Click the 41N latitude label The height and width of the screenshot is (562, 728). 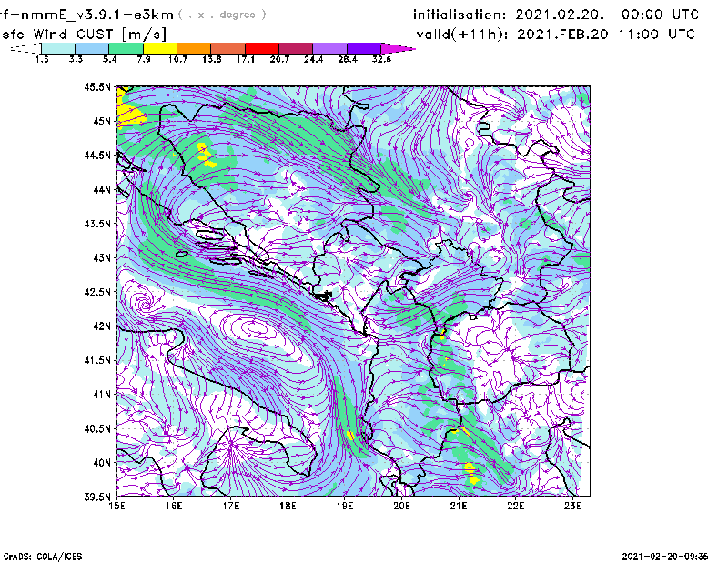[102, 395]
